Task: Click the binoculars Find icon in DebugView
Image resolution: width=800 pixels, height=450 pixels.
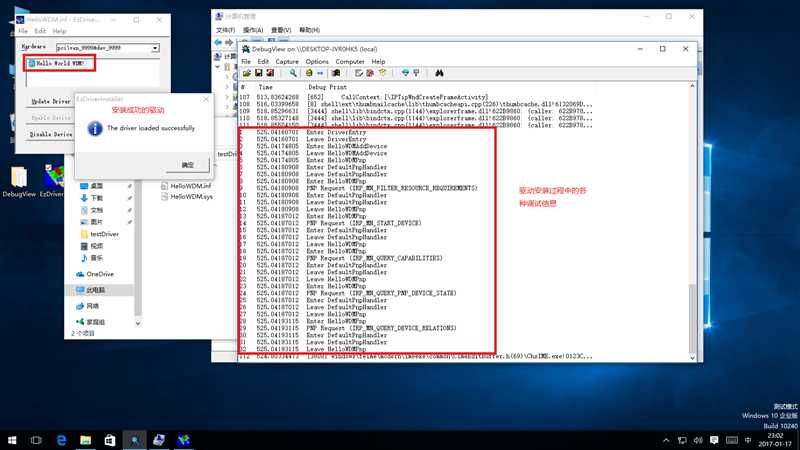Action: [x=439, y=73]
